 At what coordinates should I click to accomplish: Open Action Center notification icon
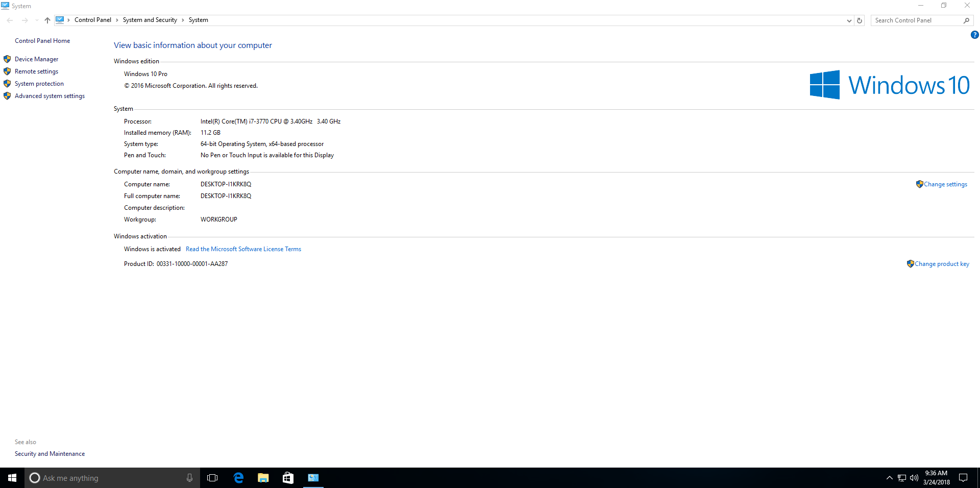963,478
